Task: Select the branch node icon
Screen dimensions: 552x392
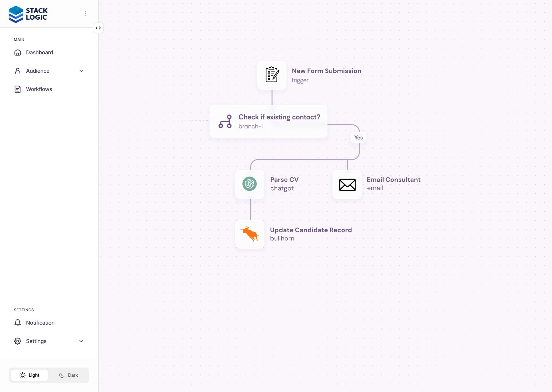Action: point(225,121)
